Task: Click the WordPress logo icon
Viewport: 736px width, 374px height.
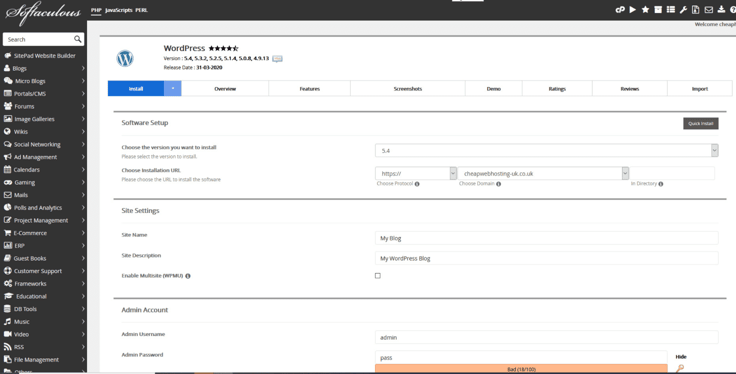Action: click(125, 59)
